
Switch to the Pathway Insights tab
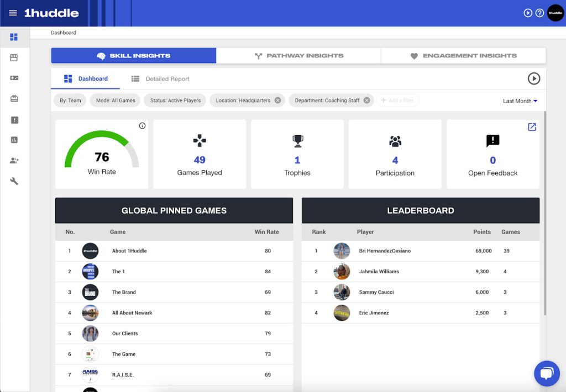coord(298,56)
